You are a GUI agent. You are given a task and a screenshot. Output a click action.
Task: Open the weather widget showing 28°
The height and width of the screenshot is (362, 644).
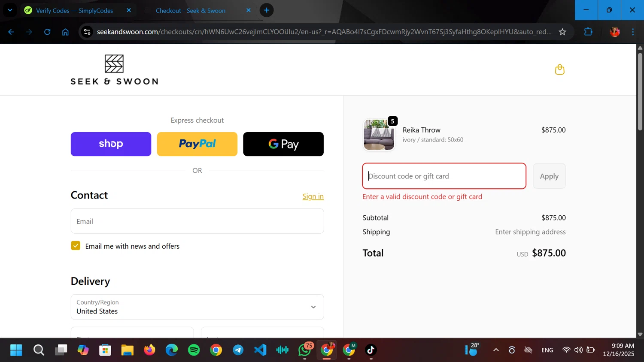pyautogui.click(x=472, y=350)
